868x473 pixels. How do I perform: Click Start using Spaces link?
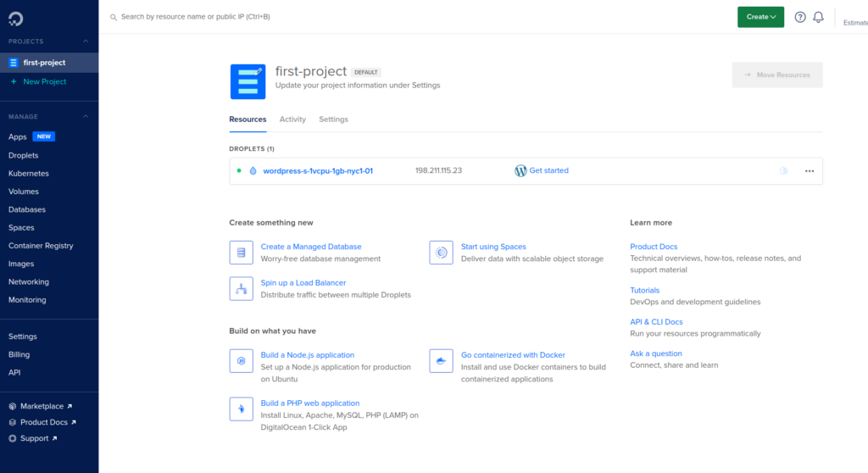[x=493, y=247]
